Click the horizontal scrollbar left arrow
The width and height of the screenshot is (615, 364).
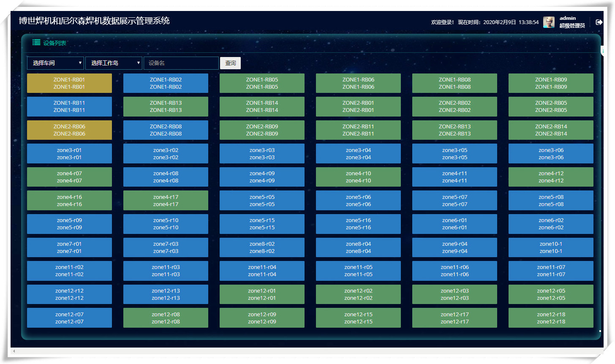point(14,351)
